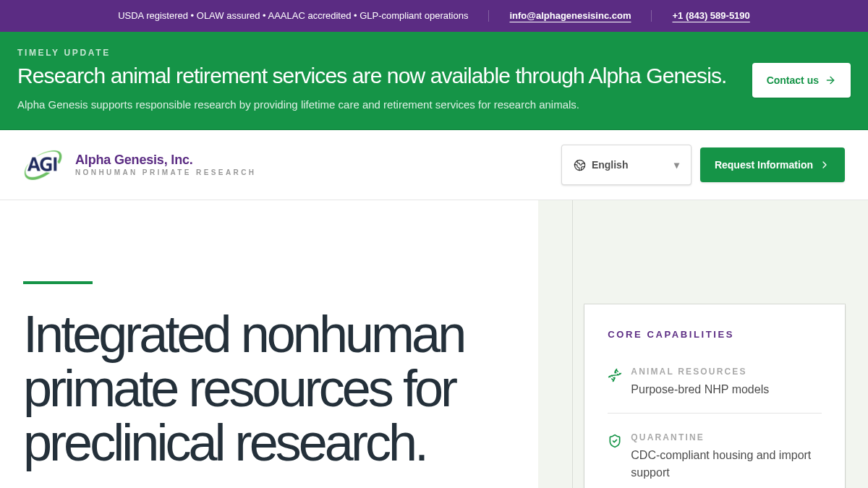
Task: Click the CORE CAPABILITIES heading
Action: [x=671, y=335]
